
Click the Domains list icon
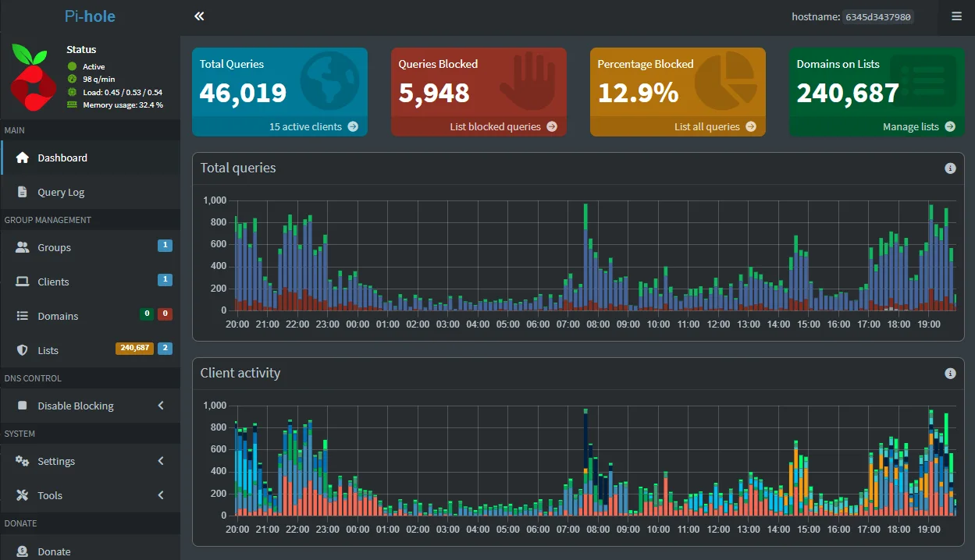coord(22,316)
